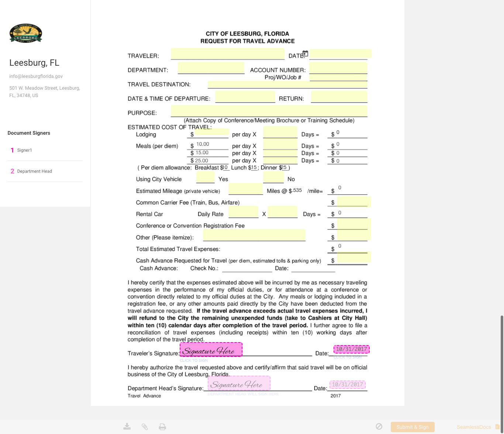Click days field for $10.00 meal row
This screenshot has height=434, width=504.
coord(280,144)
